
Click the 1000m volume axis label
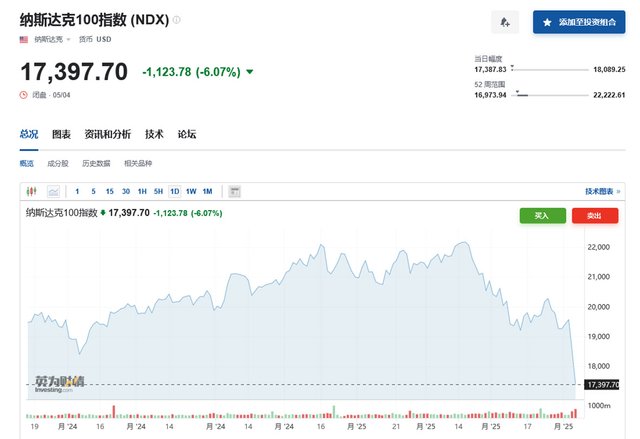tap(599, 405)
